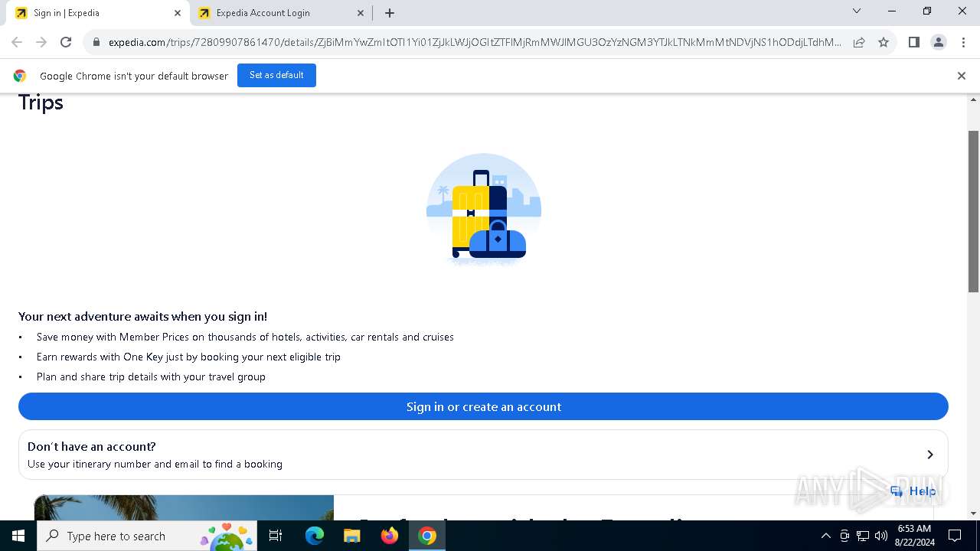Click the scrollbar up arrow

974,99
